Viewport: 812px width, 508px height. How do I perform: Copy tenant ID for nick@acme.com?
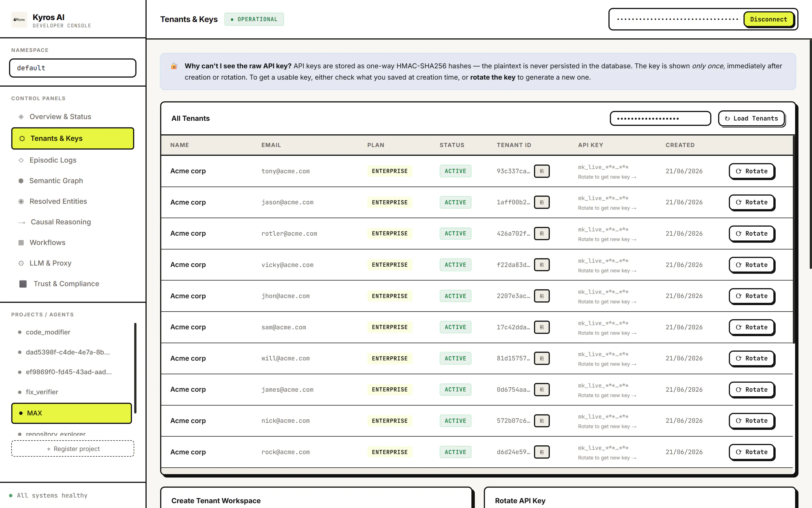coord(542,421)
